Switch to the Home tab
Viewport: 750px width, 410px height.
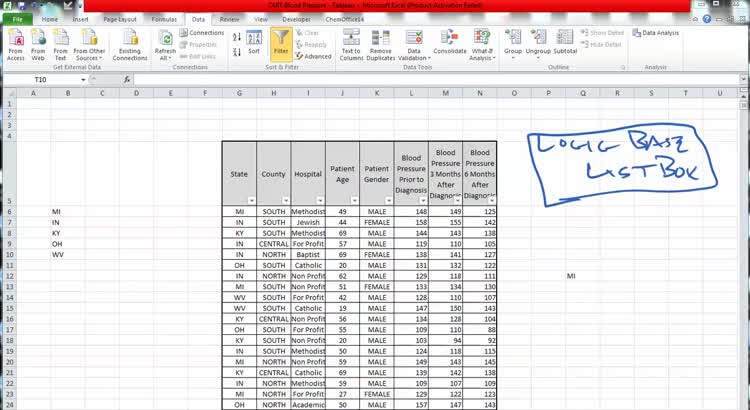50,20
